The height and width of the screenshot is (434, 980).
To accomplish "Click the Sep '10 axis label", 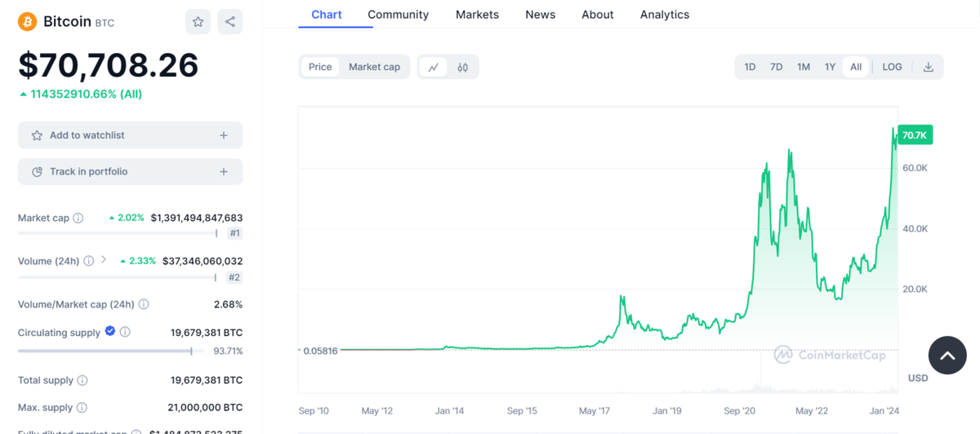I will (314, 410).
